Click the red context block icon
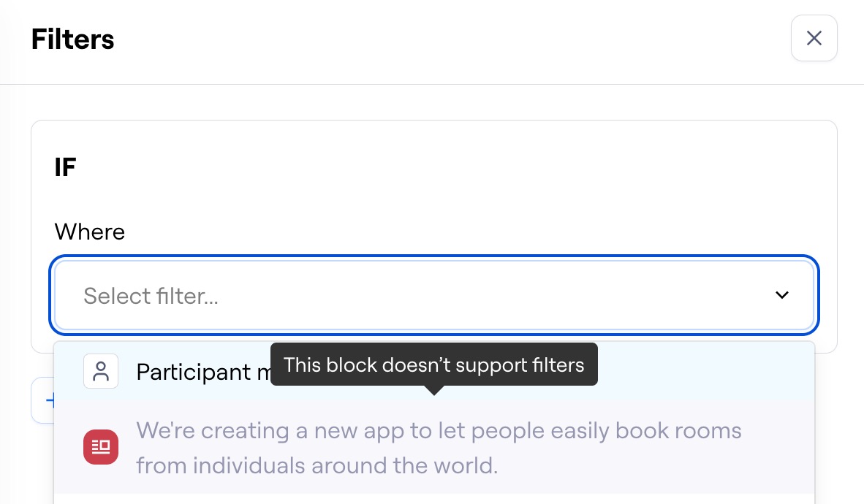Image resolution: width=864 pixels, height=504 pixels. (101, 447)
